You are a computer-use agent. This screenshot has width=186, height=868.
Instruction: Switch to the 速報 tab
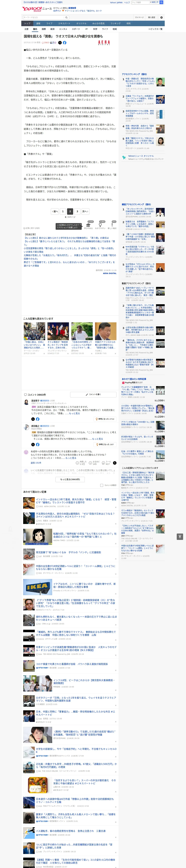click(39, 24)
